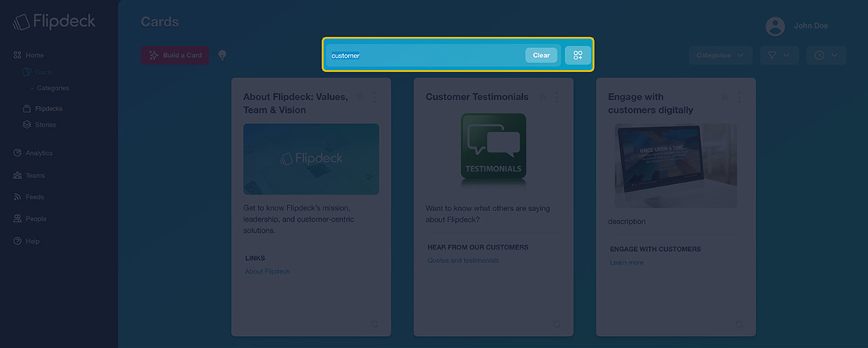This screenshot has width=868, height=348.
Task: Click Engage with customers digitally title
Action: point(651,104)
